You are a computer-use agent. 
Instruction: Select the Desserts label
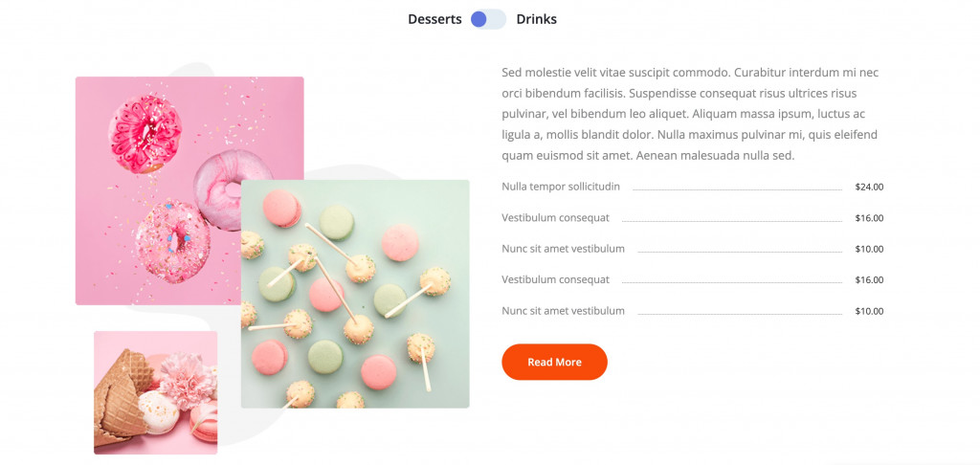pyautogui.click(x=436, y=19)
